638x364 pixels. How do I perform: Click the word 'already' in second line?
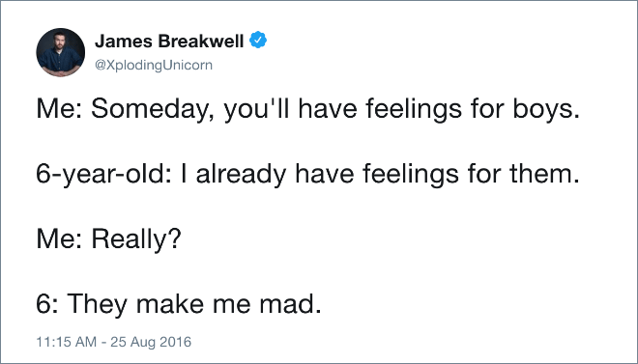point(241,174)
